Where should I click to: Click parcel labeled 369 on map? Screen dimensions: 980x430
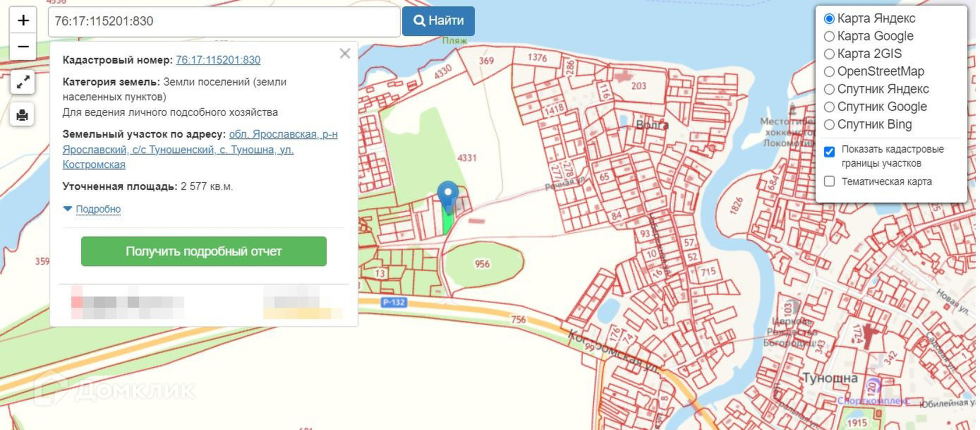(x=486, y=61)
